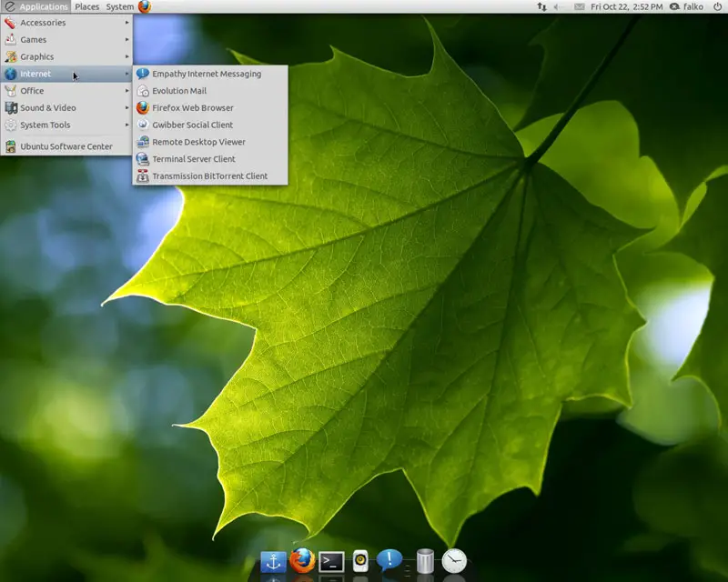
Task: Open the sound volume indicator
Action: point(558,6)
